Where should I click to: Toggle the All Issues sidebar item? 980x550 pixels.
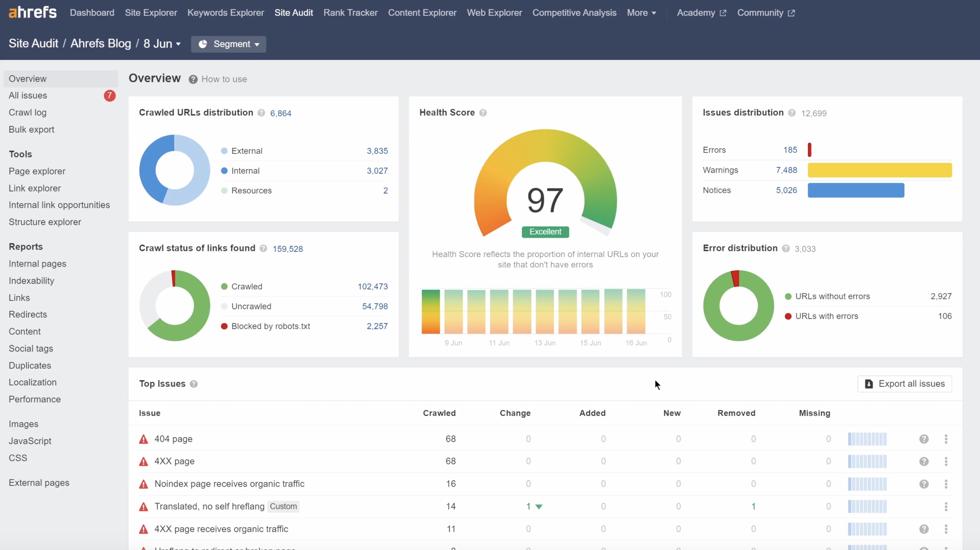[28, 95]
